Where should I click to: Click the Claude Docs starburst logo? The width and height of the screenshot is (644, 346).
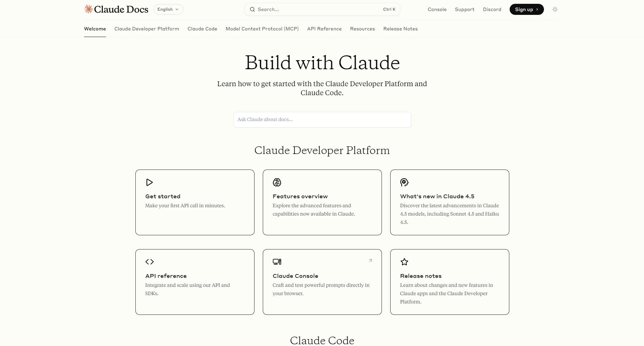(x=89, y=9)
